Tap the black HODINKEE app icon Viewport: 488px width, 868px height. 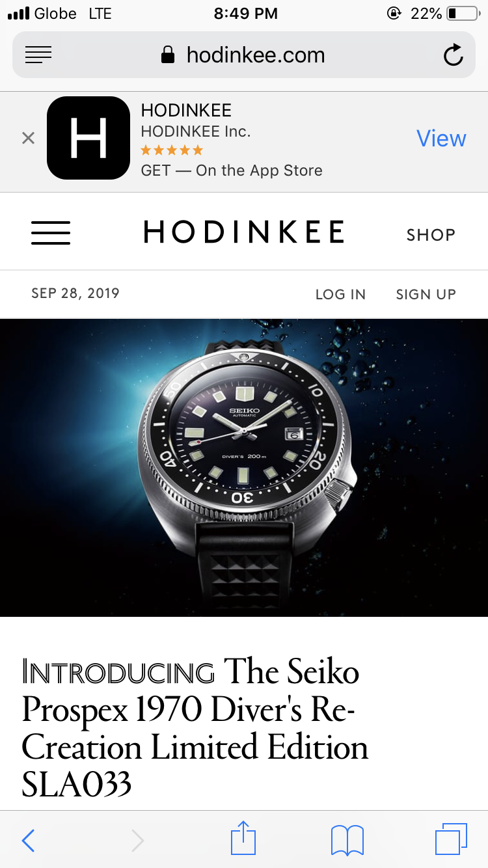tap(88, 138)
